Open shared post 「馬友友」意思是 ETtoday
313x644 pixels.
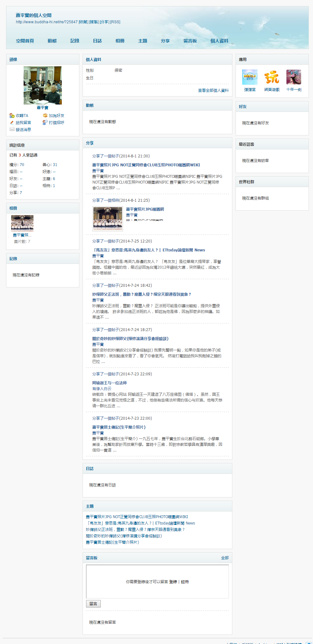coord(149,250)
